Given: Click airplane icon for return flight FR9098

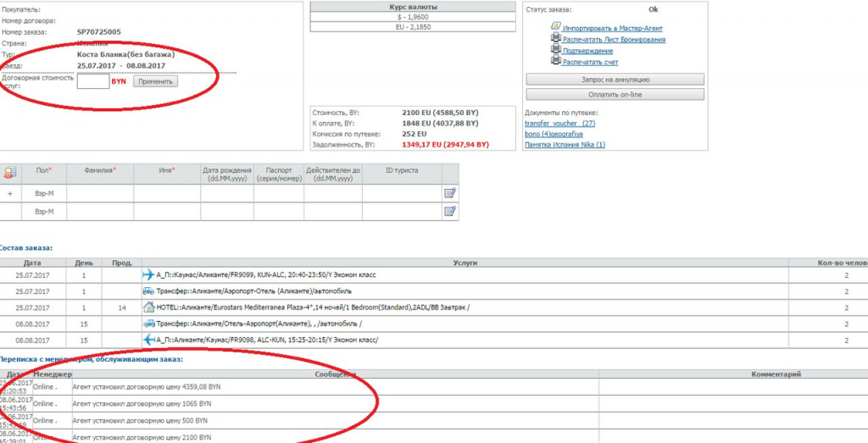Looking at the screenshot, I should tap(148, 340).
